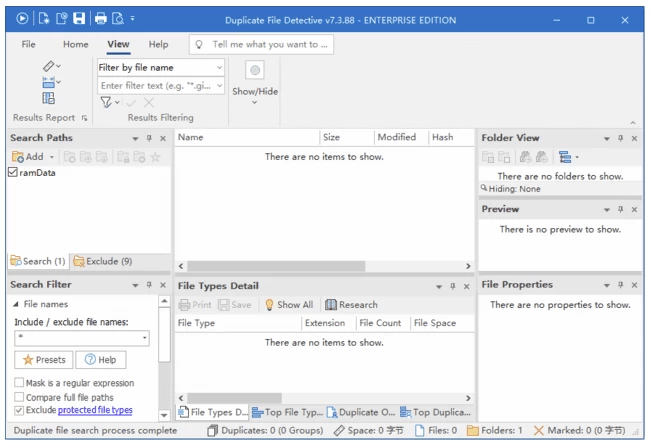Click the Save icon in title bar
This screenshot has width=650, height=445.
coord(77,19)
